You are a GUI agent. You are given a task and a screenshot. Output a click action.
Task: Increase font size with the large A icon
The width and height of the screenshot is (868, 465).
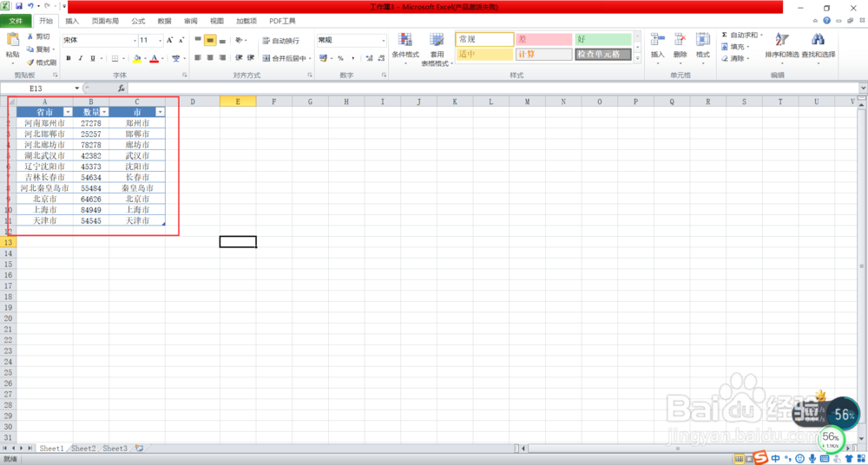click(x=170, y=41)
